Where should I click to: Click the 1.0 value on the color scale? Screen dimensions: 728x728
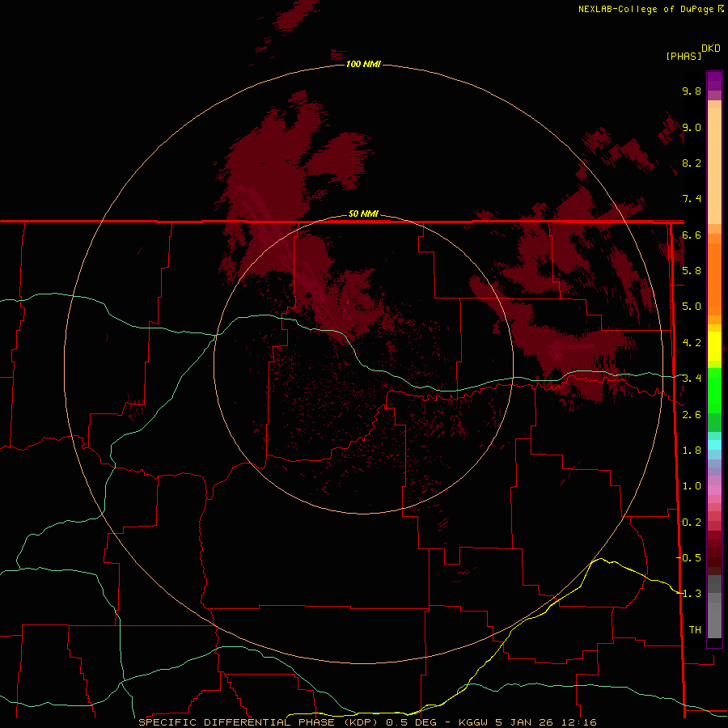tap(692, 486)
